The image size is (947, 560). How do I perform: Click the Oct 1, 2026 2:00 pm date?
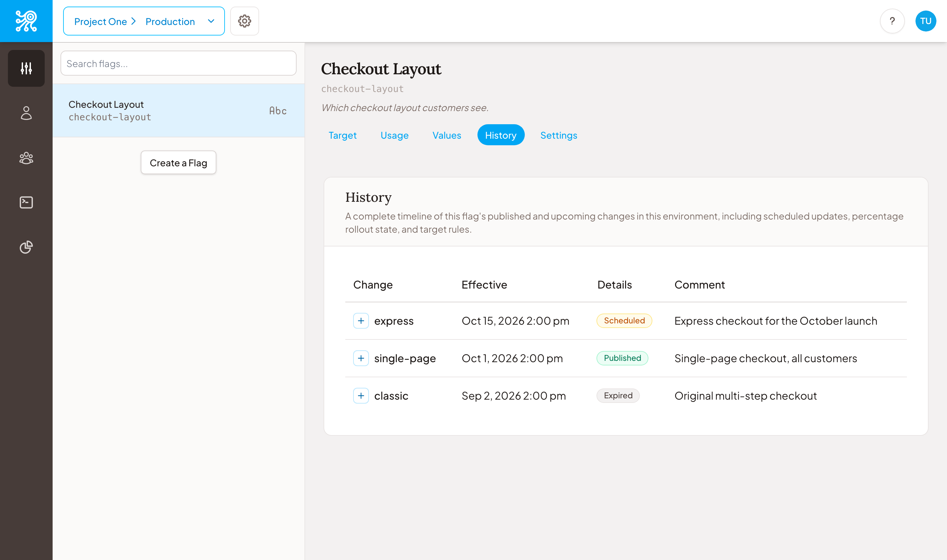coord(512,358)
